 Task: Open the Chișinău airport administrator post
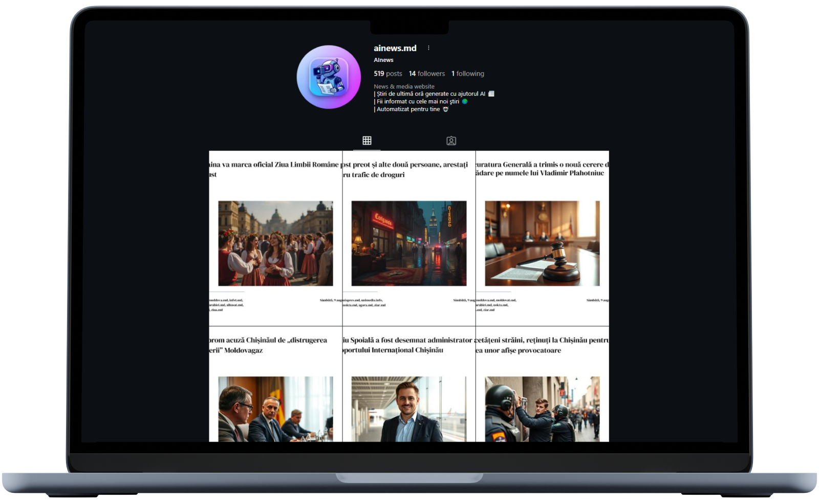tap(408, 389)
